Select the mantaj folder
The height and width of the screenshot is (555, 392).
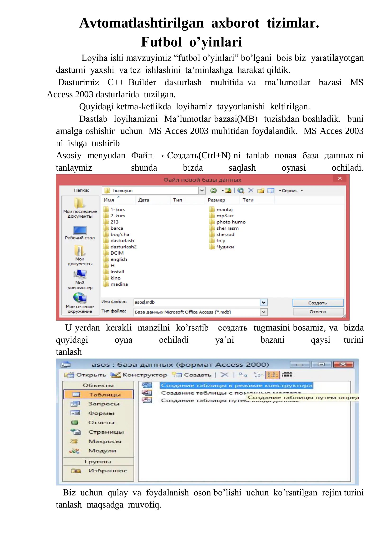click(221, 210)
